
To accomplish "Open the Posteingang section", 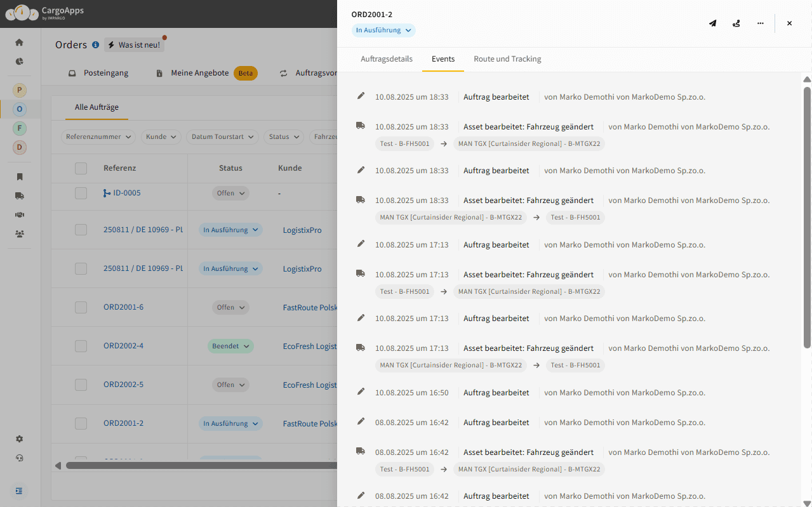I will [x=105, y=73].
